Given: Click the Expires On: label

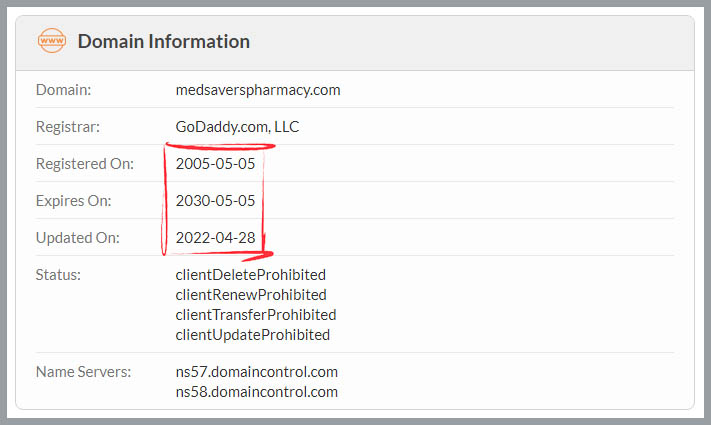Looking at the screenshot, I should click(73, 200).
